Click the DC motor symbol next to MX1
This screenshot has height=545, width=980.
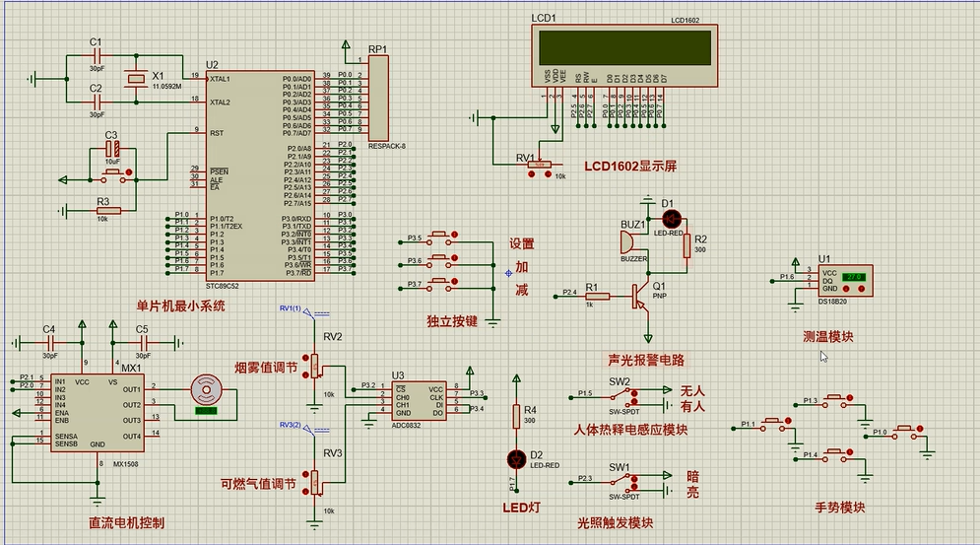pos(206,388)
